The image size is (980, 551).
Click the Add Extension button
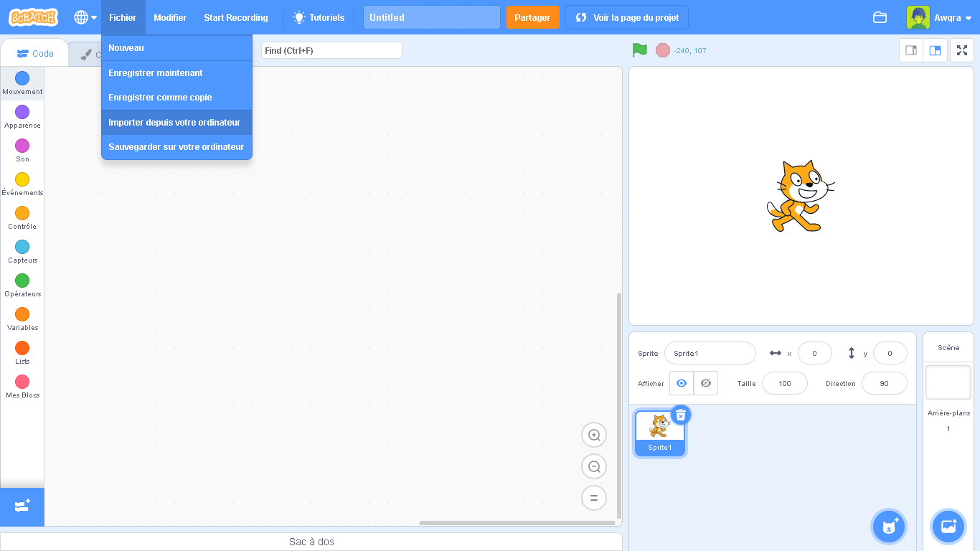[22, 507]
